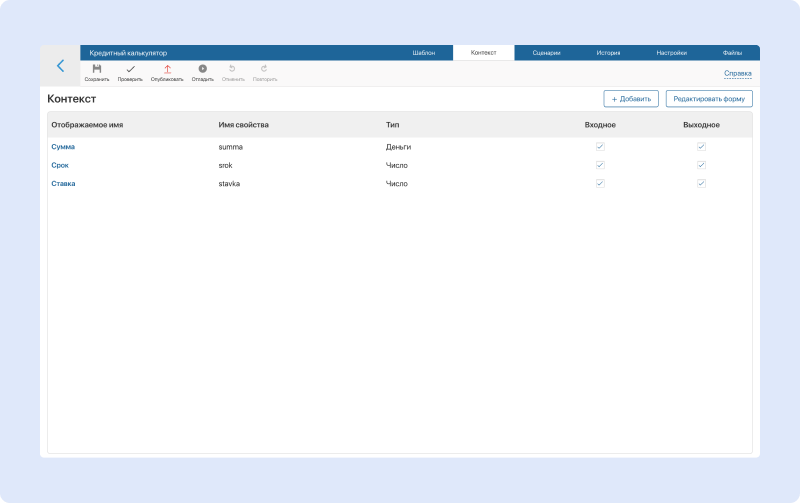
Task: Click the Сохранить save icon
Action: click(97, 69)
